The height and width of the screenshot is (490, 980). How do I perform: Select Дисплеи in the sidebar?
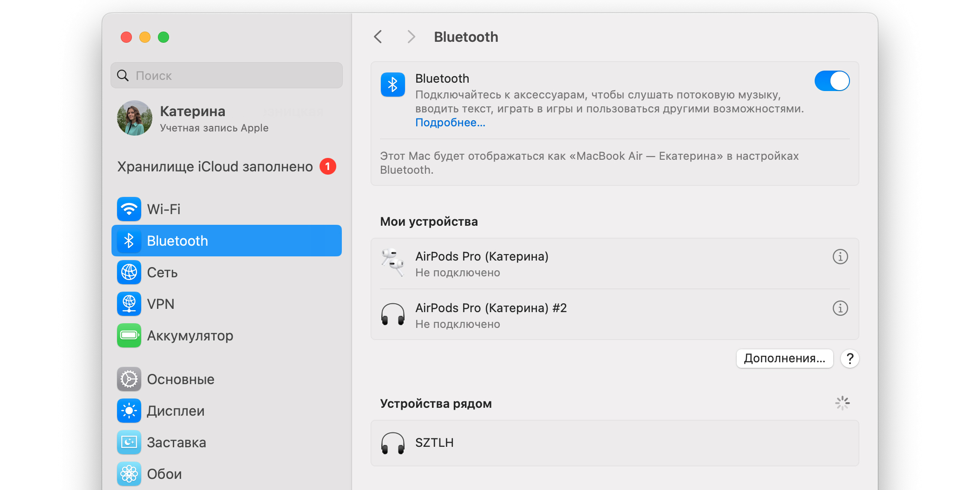227,411
